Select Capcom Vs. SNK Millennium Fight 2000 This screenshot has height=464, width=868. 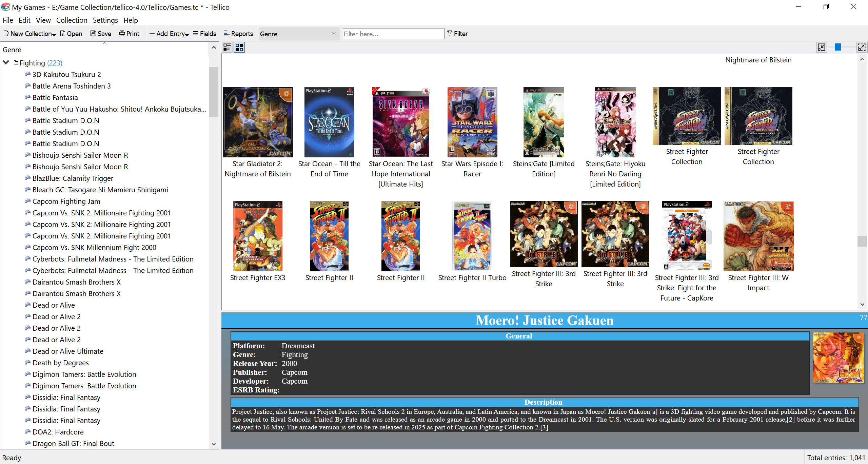[94, 248]
